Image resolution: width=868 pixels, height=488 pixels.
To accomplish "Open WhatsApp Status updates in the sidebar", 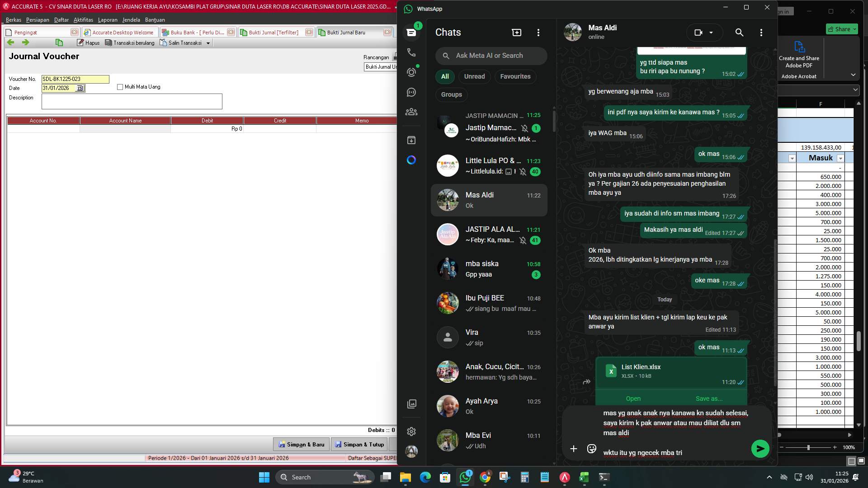I will coord(411,72).
